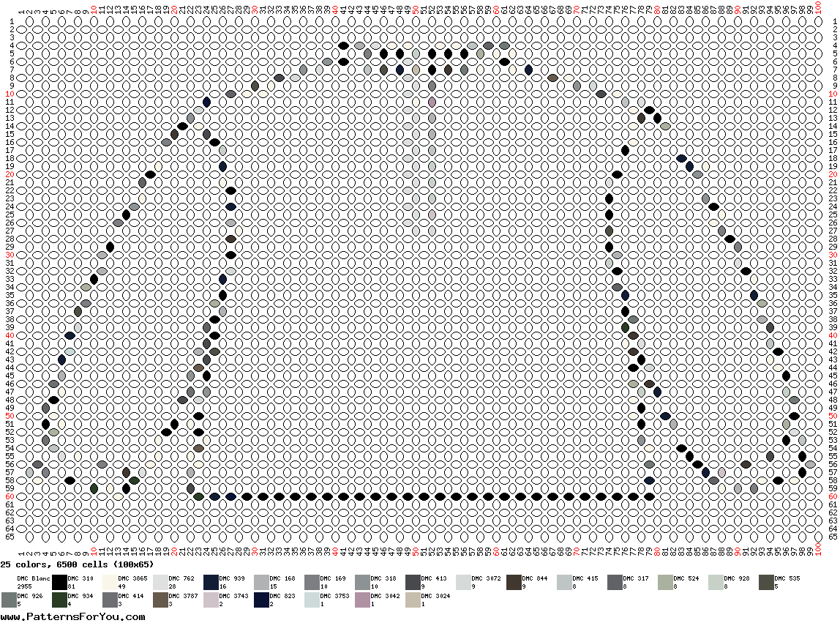Image resolution: width=840 pixels, height=623 pixels.
Task: Select the DMC 3024 beige color swatch
Action: pyautogui.click(x=413, y=600)
